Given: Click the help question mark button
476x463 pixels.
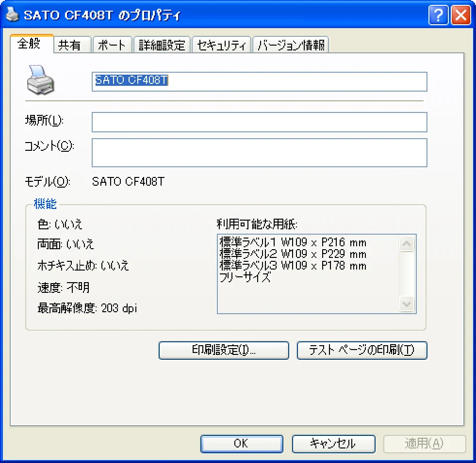Looking at the screenshot, I should (x=438, y=15).
